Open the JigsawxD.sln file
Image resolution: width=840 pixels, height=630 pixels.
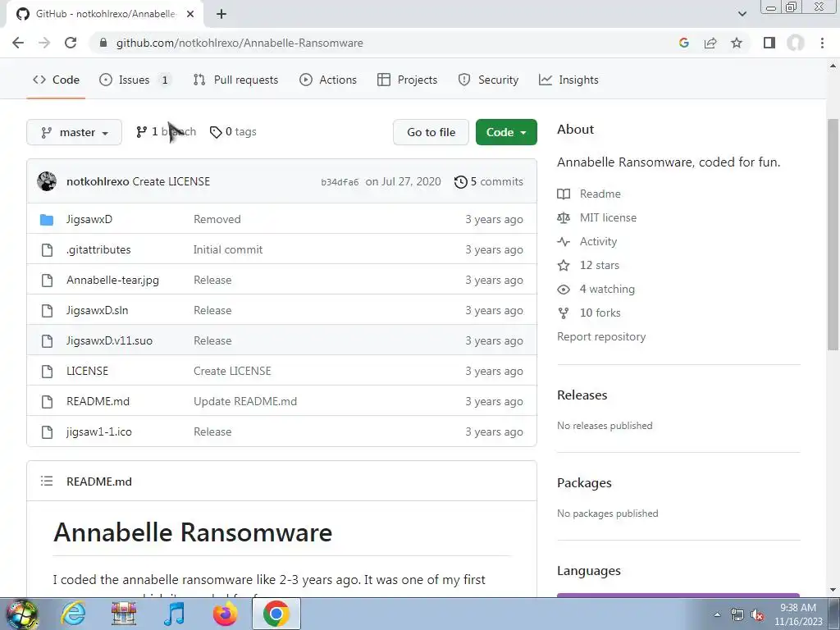point(97,310)
